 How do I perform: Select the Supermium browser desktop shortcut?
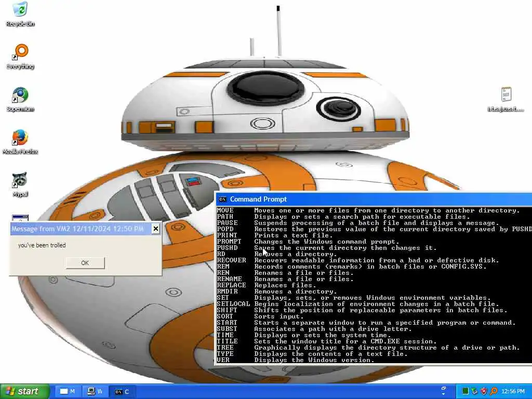tap(20, 99)
